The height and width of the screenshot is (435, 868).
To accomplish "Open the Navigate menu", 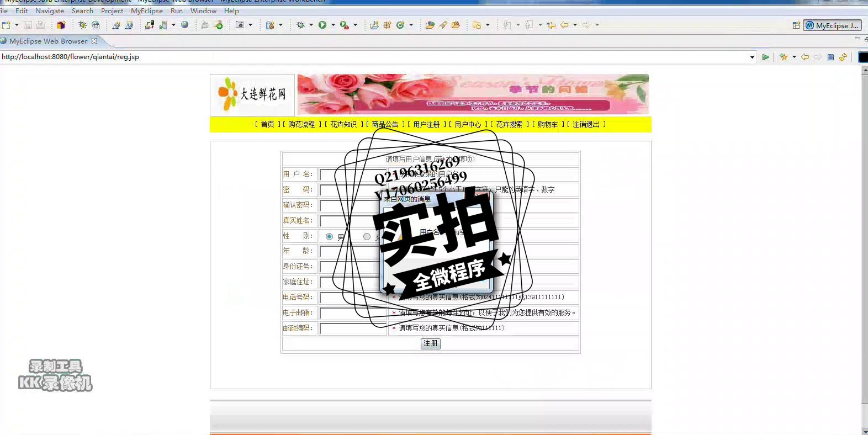I will click(50, 10).
